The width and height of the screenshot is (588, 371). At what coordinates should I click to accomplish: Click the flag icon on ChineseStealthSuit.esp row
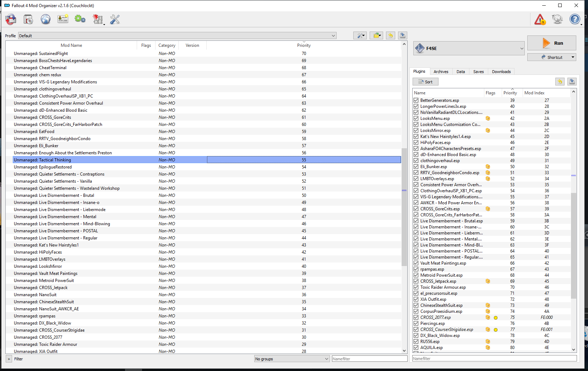point(488,305)
